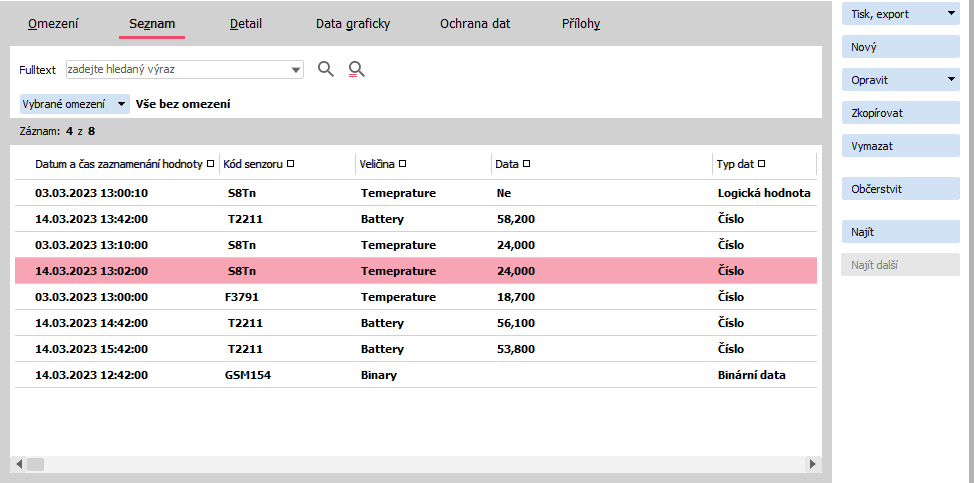Viewport: 974px width, 483px height.
Task: Click sort marker on Veličina column header
Action: [x=402, y=164]
